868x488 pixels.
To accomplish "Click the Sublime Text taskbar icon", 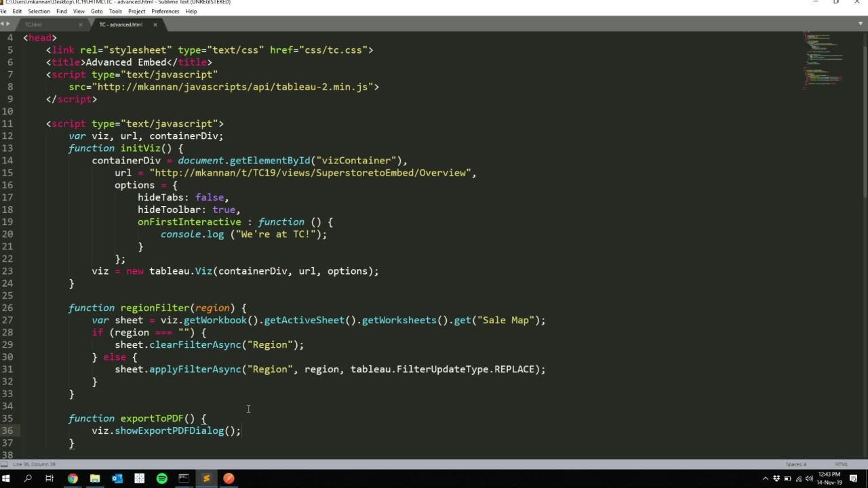I will tap(206, 479).
